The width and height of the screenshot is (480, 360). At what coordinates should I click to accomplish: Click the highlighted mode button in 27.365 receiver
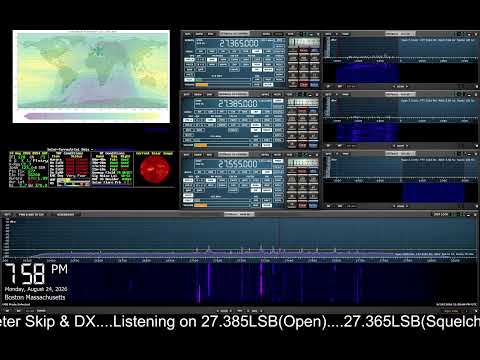tap(257, 51)
